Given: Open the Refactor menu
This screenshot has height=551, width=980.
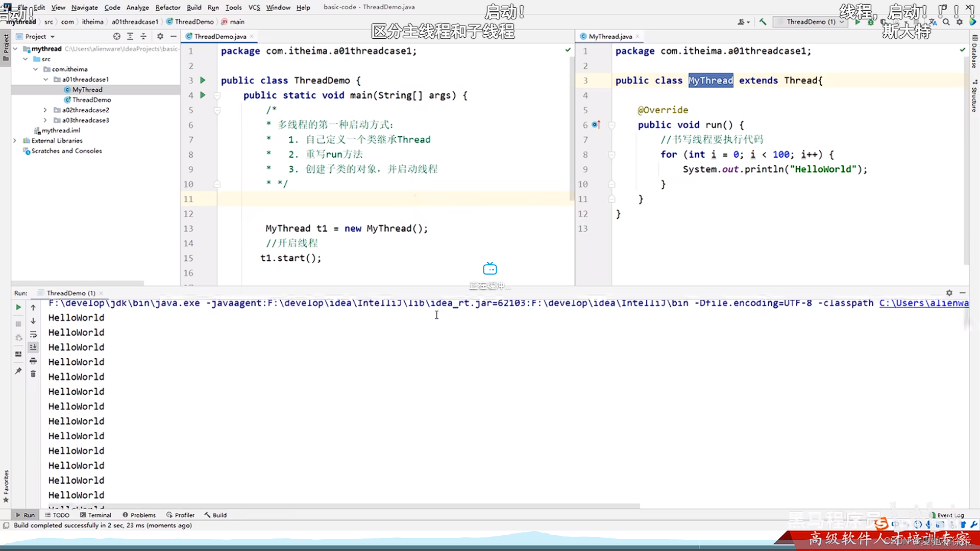Looking at the screenshot, I should 167,7.
